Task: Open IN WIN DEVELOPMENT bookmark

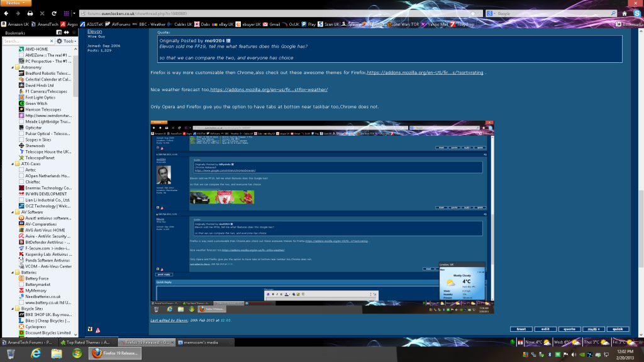Action: [x=43, y=194]
